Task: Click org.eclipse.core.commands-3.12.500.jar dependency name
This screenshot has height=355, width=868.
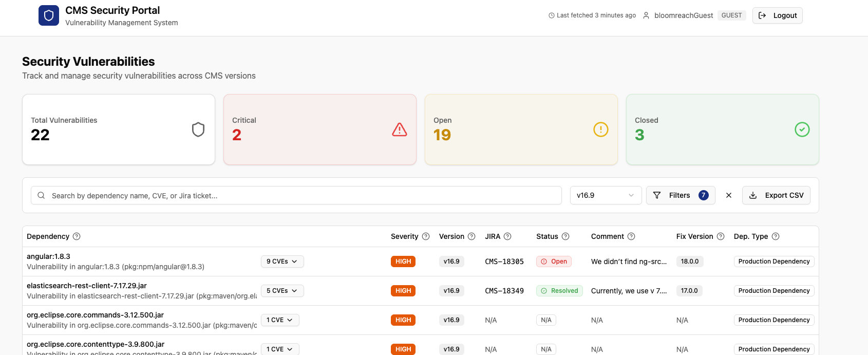Action: (95, 315)
